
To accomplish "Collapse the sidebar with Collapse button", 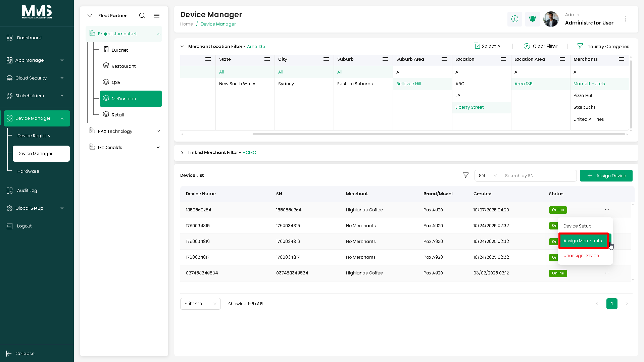I will tap(20, 353).
